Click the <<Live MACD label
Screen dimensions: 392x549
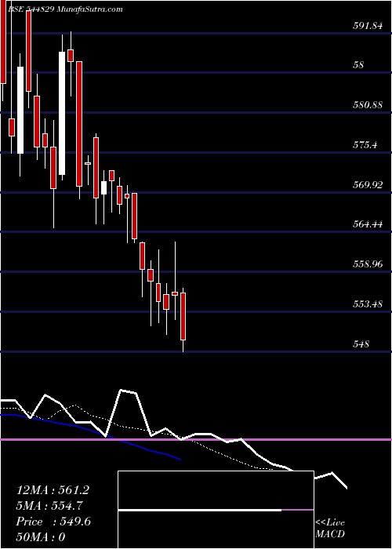click(330, 529)
